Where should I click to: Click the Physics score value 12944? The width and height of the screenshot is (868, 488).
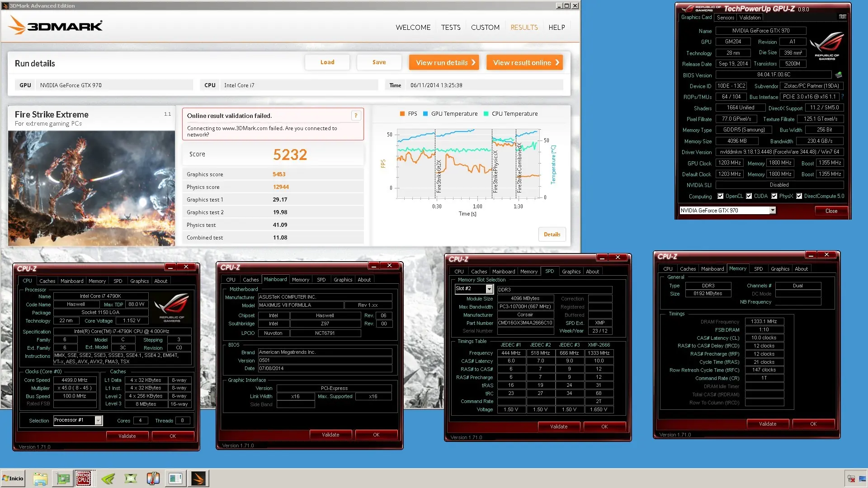(x=281, y=187)
